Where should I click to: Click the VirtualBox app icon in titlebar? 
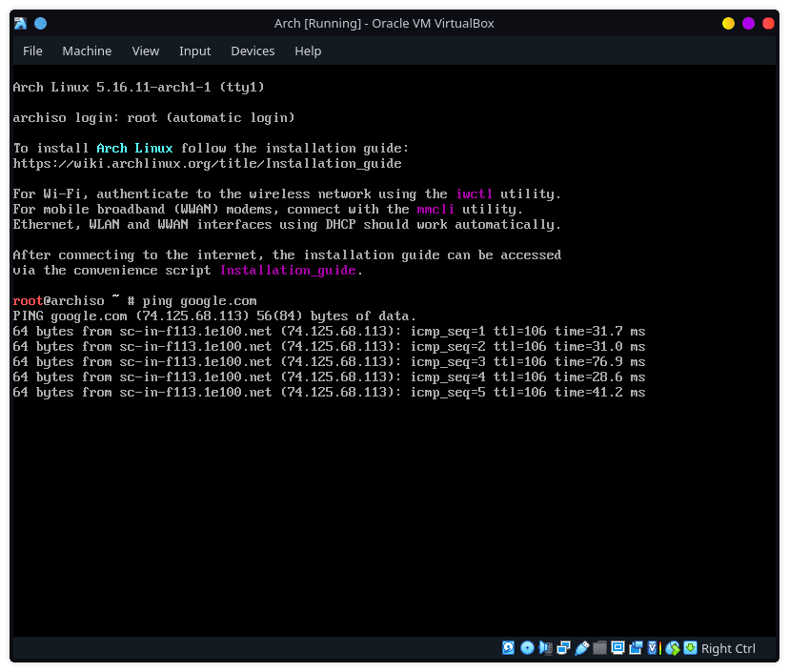pos(21,23)
